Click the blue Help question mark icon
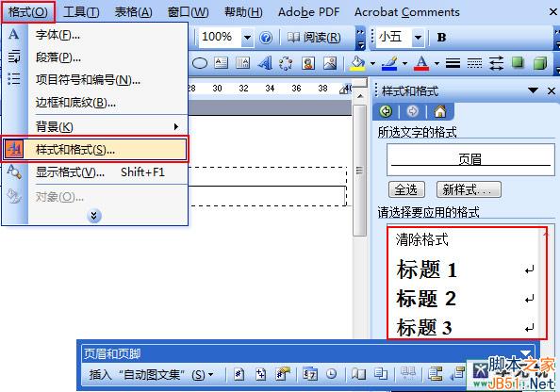Image resolution: width=560 pixels, height=392 pixels. (266, 38)
